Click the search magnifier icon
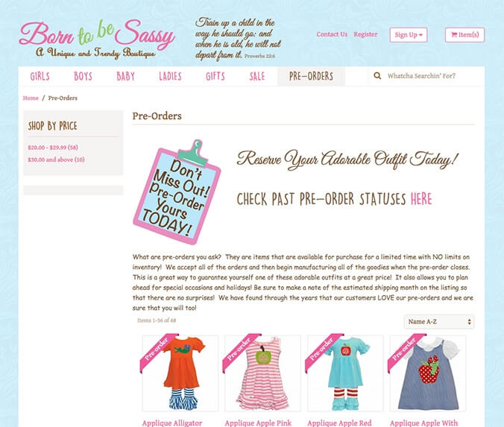This screenshot has width=504, height=427. point(377,76)
